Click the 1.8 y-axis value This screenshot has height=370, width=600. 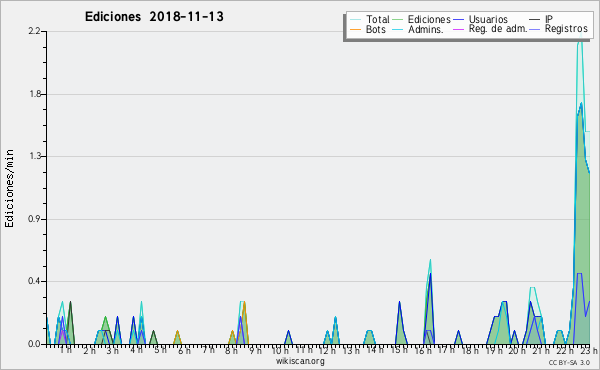click(x=35, y=94)
